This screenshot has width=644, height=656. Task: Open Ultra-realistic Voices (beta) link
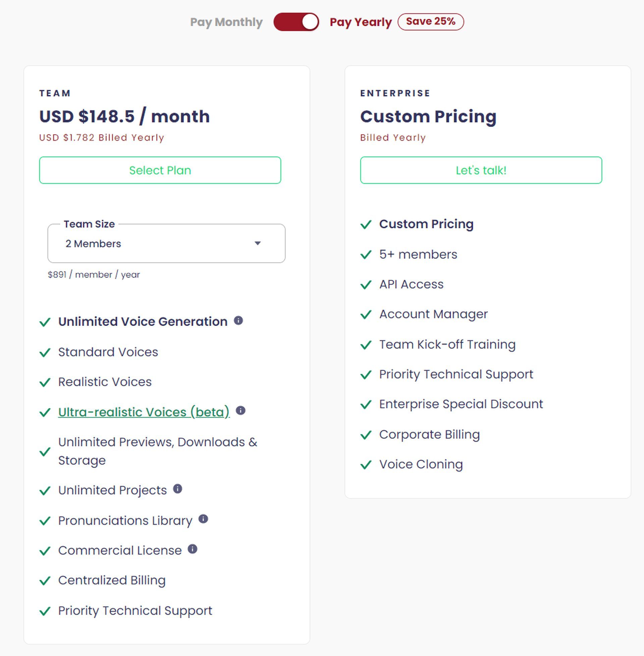coord(144,412)
